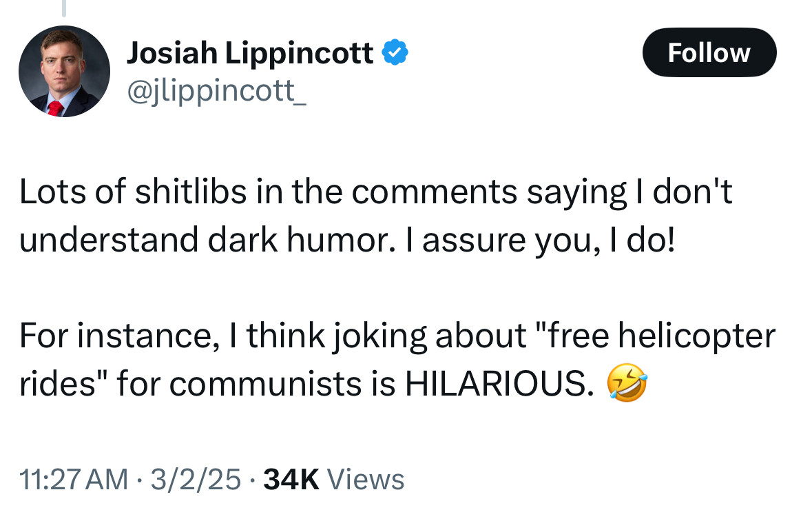Open the profile avatar photo
The width and height of the screenshot is (812, 521).
tap(64, 71)
